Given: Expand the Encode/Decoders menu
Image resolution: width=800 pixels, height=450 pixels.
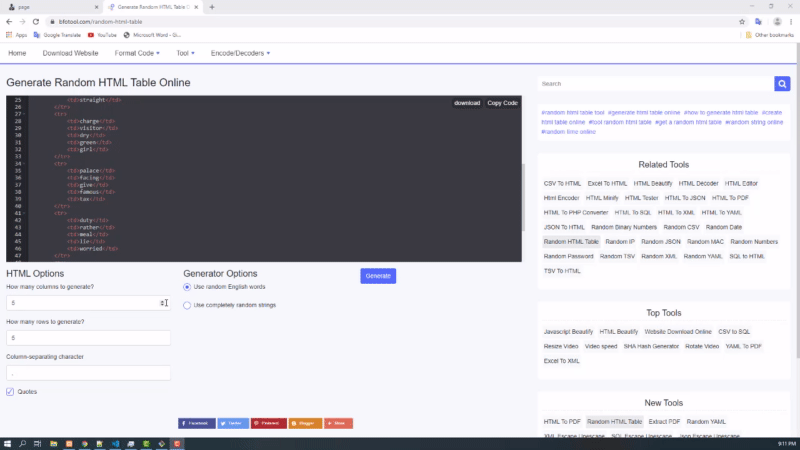Looking at the screenshot, I should click(240, 53).
